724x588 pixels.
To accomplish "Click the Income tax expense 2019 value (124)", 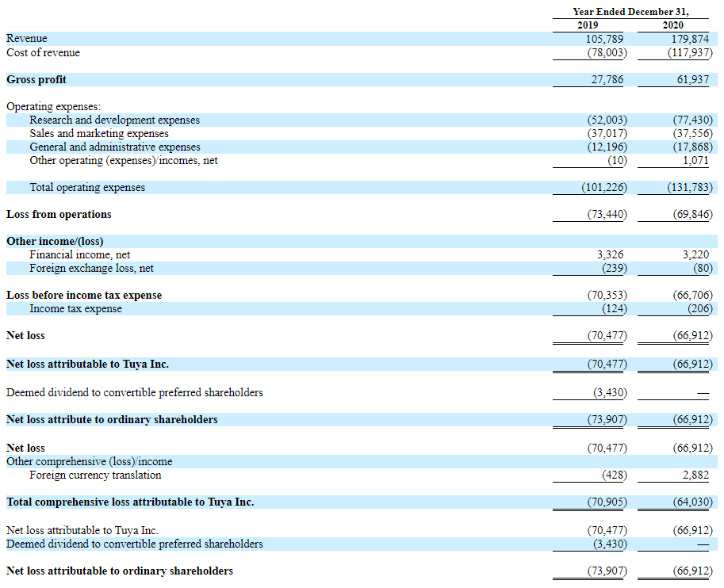I will coord(614,308).
